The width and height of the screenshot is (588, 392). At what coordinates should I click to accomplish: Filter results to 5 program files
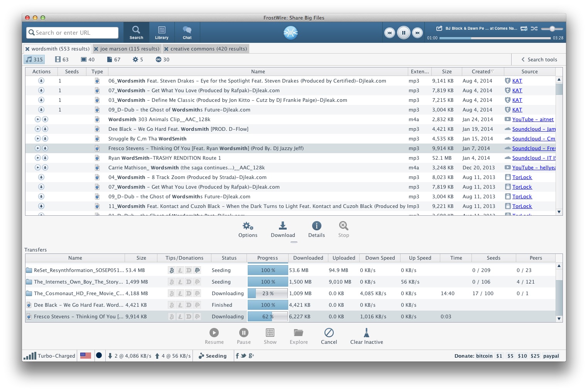(x=138, y=59)
